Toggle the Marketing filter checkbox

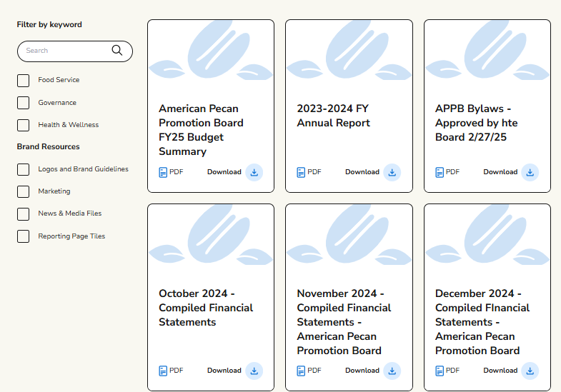tap(24, 191)
